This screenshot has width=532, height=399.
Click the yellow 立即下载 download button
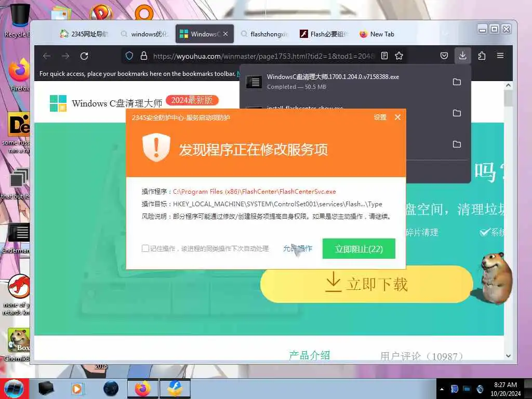pos(366,284)
